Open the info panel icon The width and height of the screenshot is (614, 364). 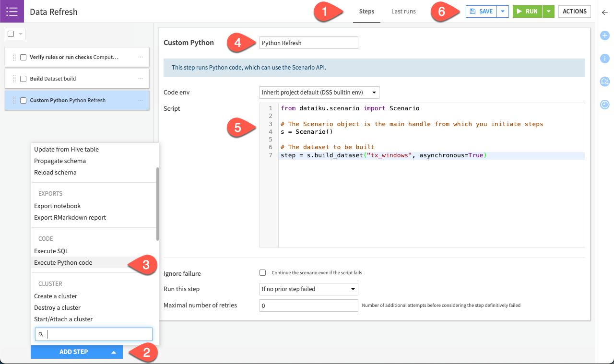605,59
